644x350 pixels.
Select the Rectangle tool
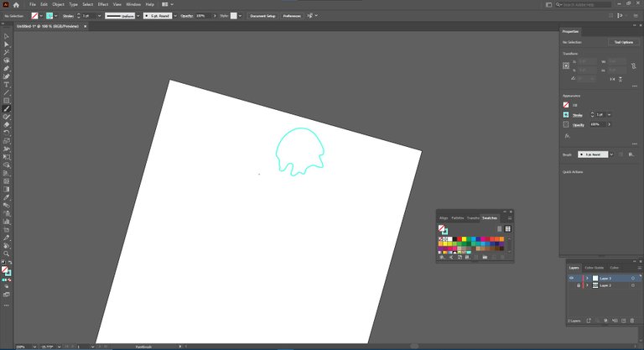tap(6, 101)
